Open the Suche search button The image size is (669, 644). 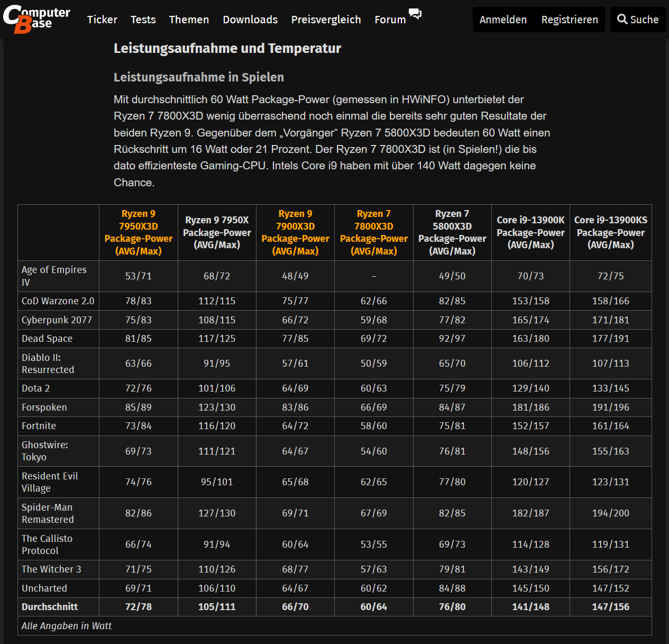pos(638,20)
